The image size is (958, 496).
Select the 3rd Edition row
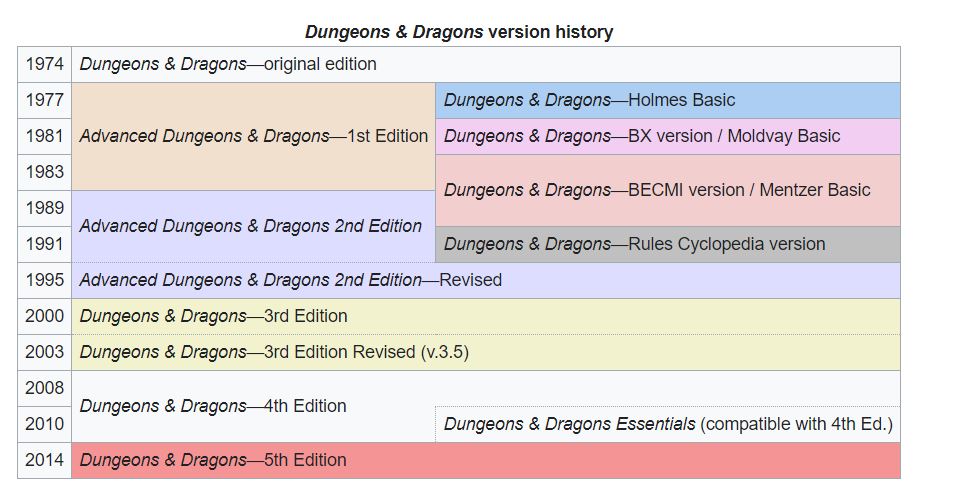pyautogui.click(x=214, y=316)
